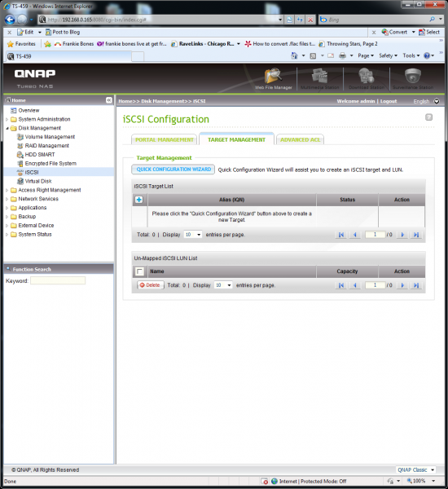This screenshot has height=489, width=448.
Task: Open the zoom level 100% control
Action: [x=420, y=481]
